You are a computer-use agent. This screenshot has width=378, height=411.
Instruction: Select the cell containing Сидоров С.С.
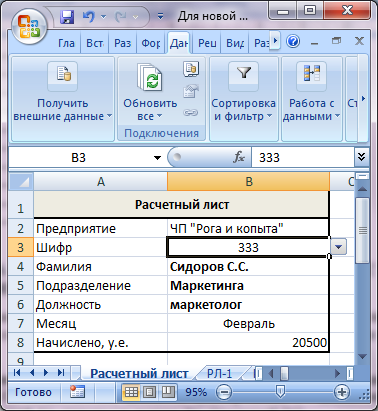point(248,266)
